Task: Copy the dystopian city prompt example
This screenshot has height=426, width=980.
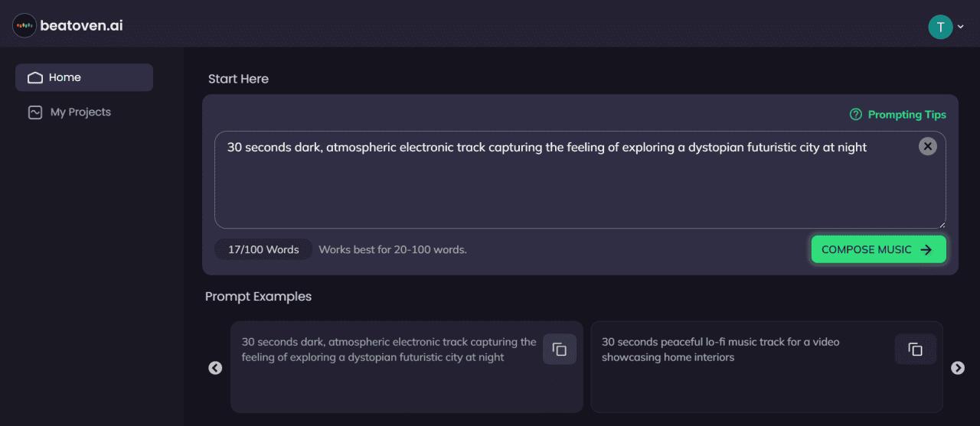Action: click(x=560, y=350)
